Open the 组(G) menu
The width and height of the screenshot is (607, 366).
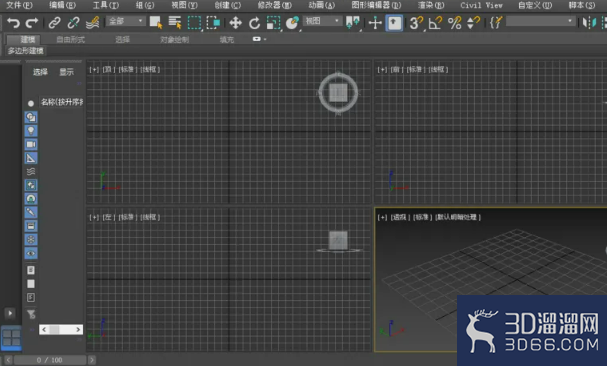click(145, 5)
